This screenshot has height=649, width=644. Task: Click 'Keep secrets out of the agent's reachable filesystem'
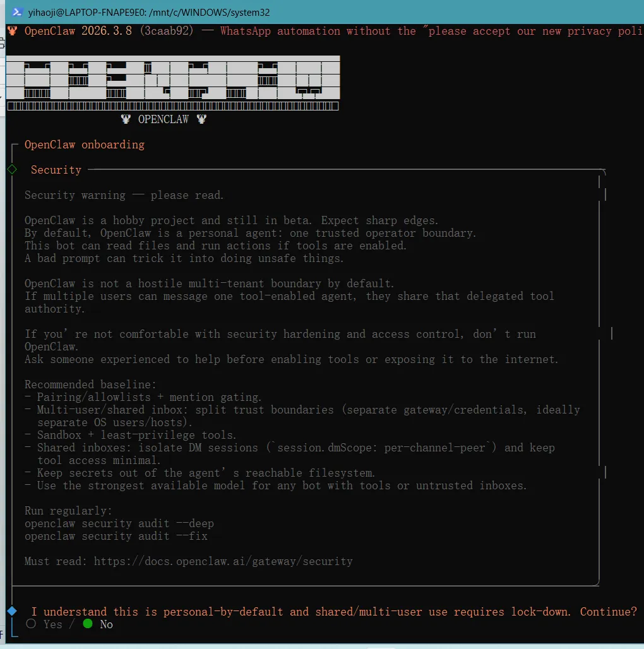200,473
